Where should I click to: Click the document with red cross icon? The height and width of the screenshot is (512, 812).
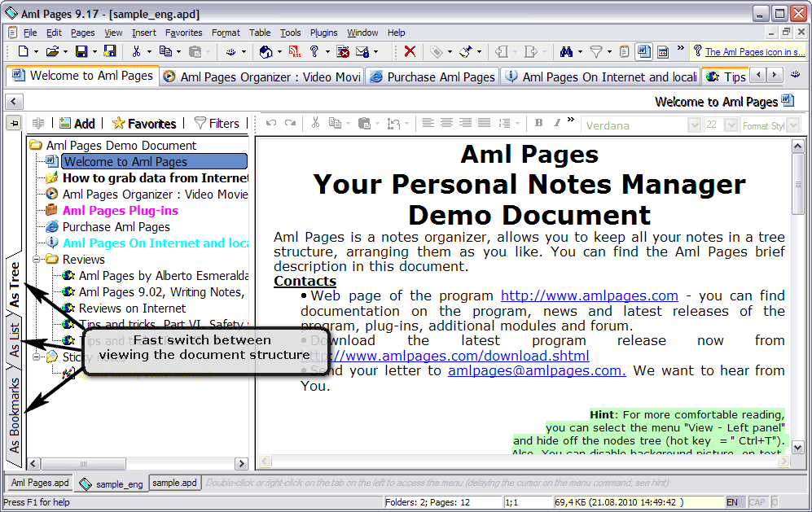[x=343, y=51]
